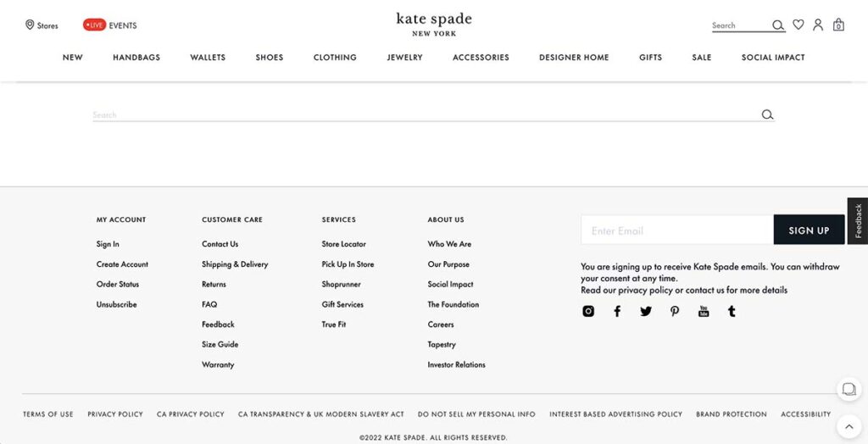Open the SHOES menu
Screen dimensions: 868x444
269,57
